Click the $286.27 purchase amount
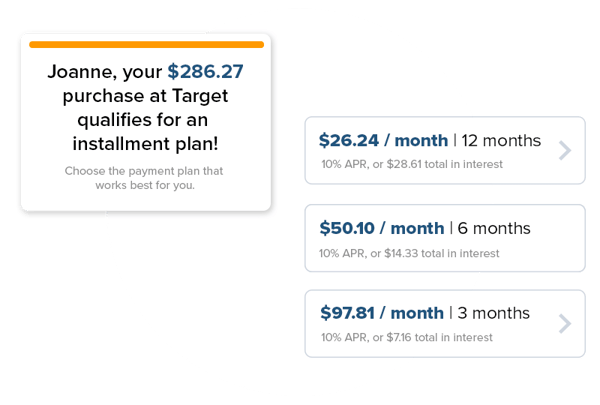The height and width of the screenshot is (405, 600). tap(205, 72)
